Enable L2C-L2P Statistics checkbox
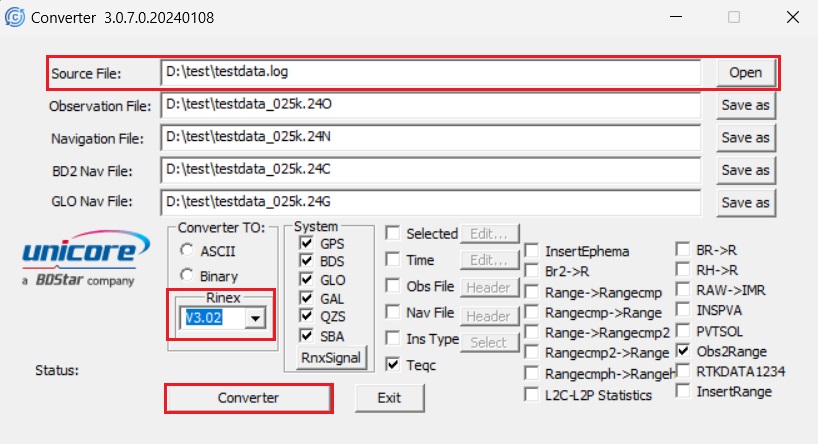Image resolution: width=818 pixels, height=444 pixels. [530, 394]
